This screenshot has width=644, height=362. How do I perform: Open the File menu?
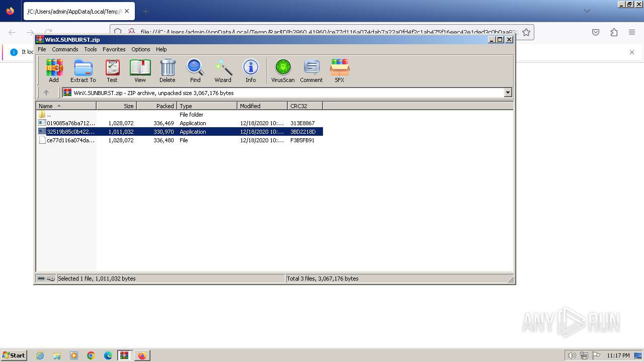pyautogui.click(x=42, y=49)
